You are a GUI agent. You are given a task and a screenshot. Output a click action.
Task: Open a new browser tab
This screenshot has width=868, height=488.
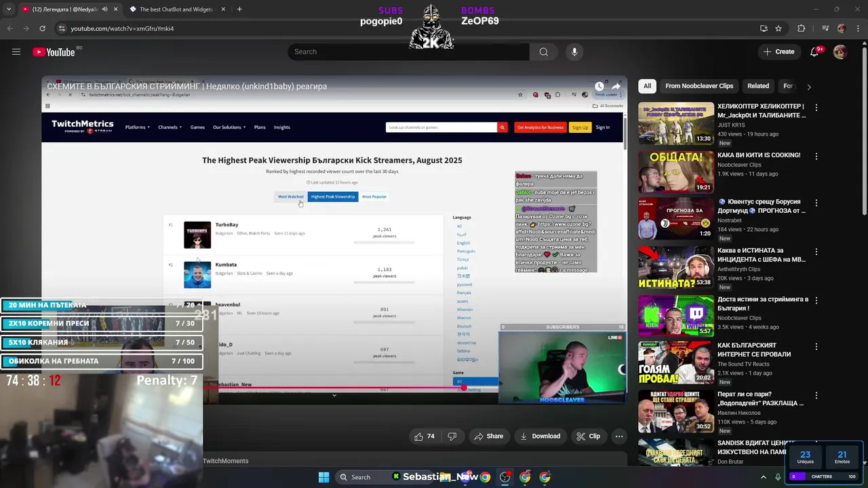(x=239, y=9)
